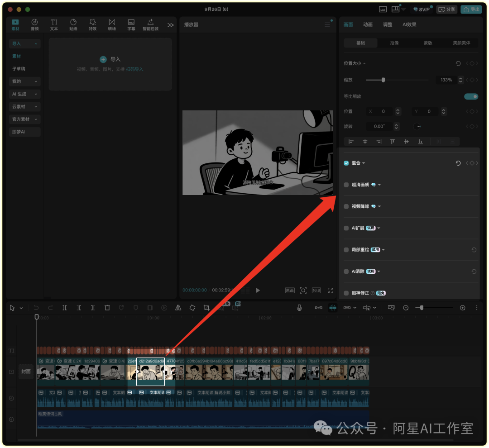Screen dimensions: 489x448
Task: Open the 素材 media tab
Action: point(15,24)
